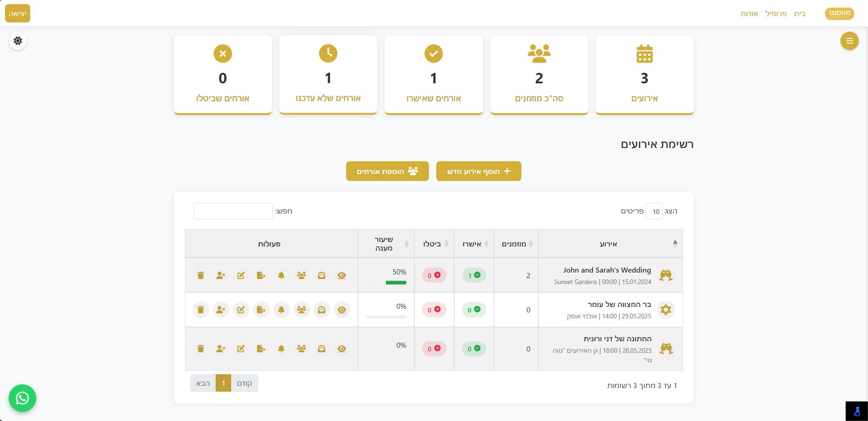Expand the round hamburger side menu

coord(849,41)
